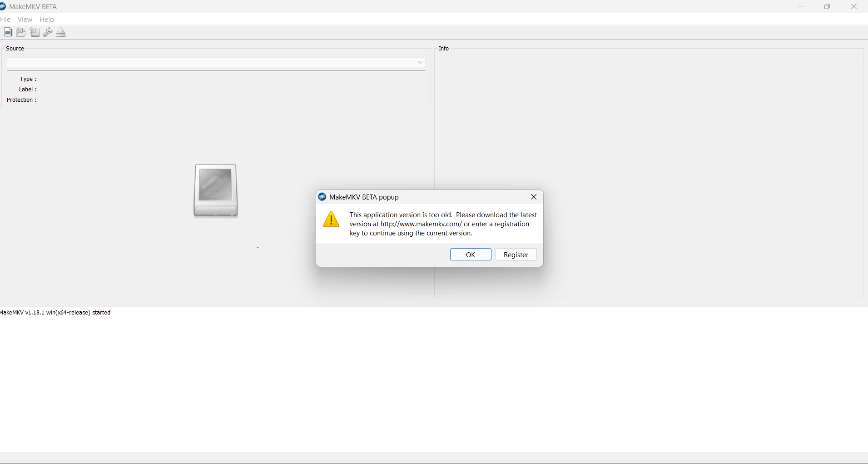The height and width of the screenshot is (464, 868).
Task: Click the 'version is too old' popup message
Action: click(x=443, y=224)
